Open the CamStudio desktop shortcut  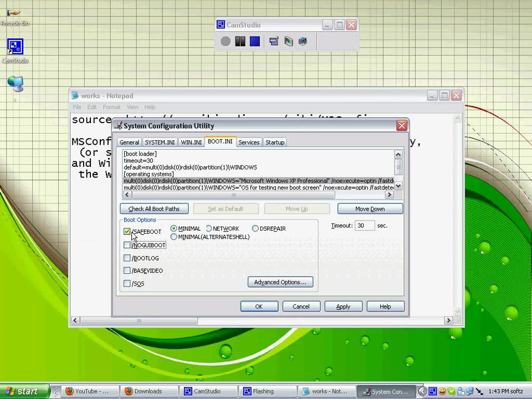pyautogui.click(x=15, y=51)
